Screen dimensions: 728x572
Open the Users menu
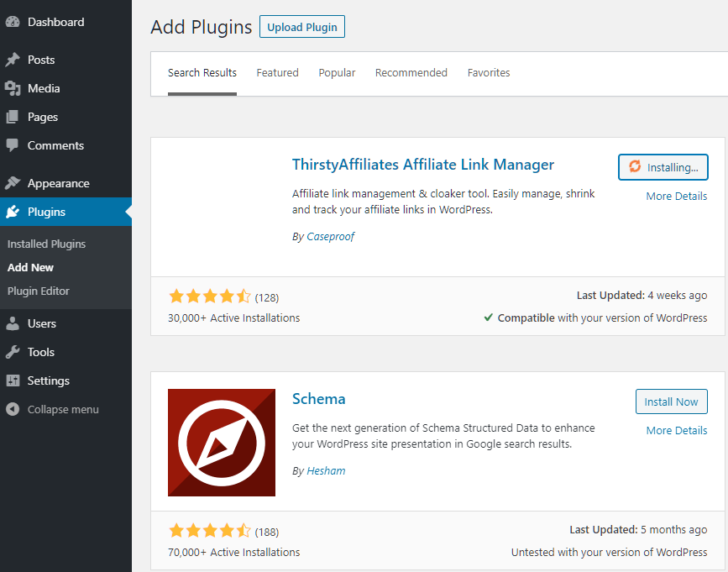point(66,323)
